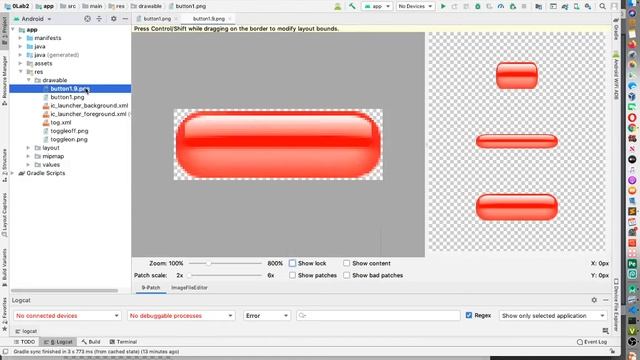Switch to the ImageFileEditor tab
Image resolution: width=640 pixels, height=360 pixels.
coord(189,288)
